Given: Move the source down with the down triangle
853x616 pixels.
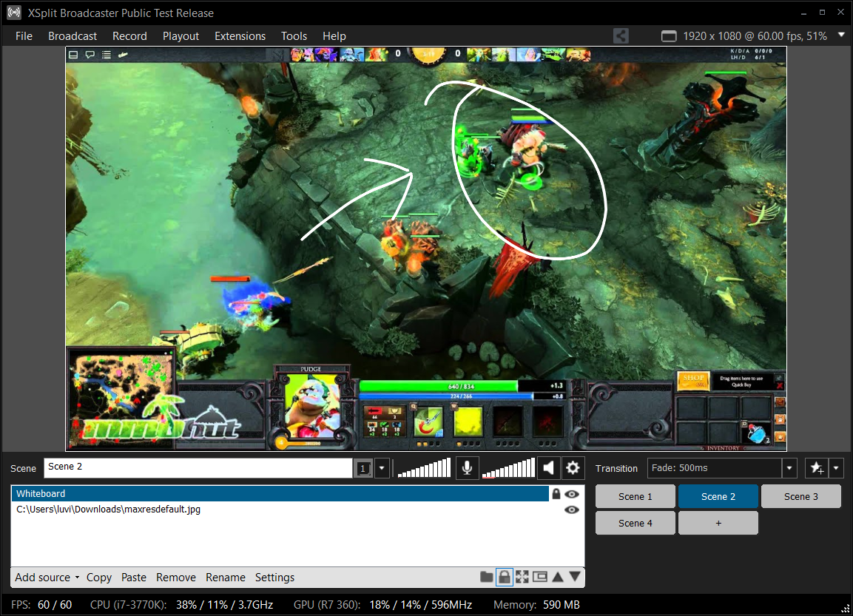Looking at the screenshot, I should [575, 577].
